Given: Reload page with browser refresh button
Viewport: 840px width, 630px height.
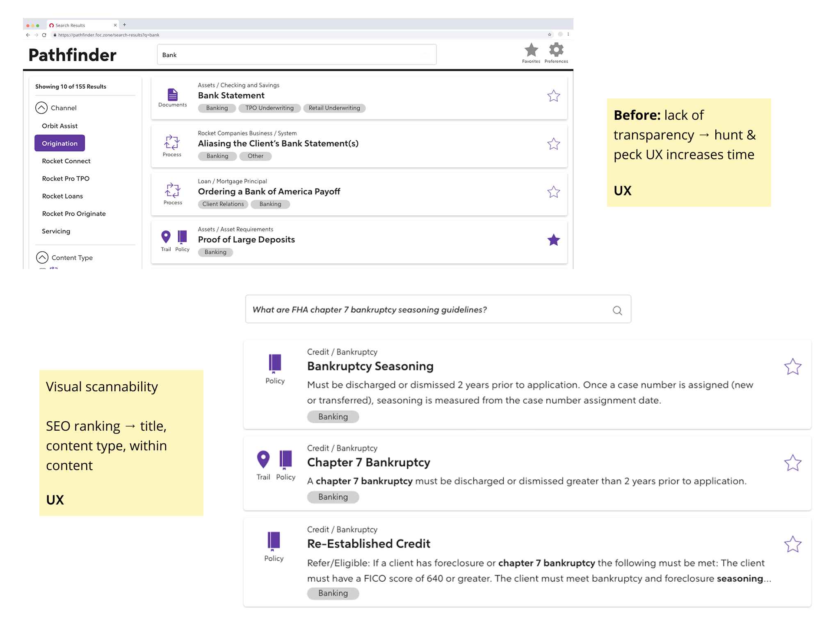Looking at the screenshot, I should (x=44, y=35).
